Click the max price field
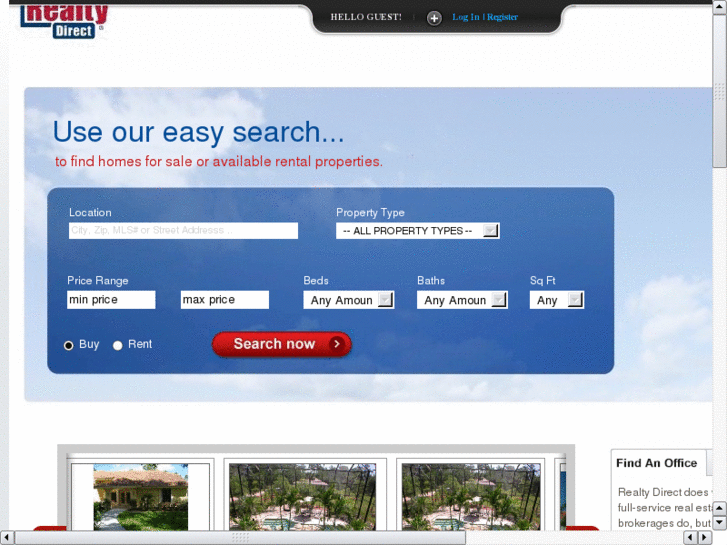This screenshot has height=545, width=727. tap(225, 300)
